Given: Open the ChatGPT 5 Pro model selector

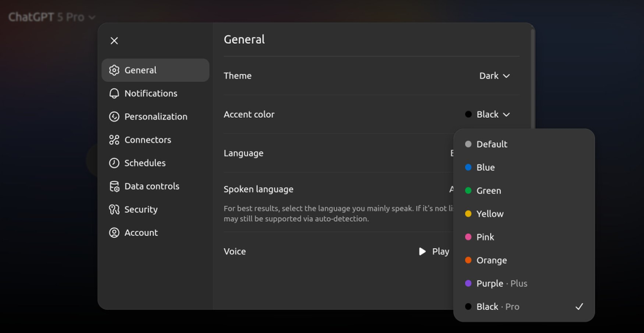Looking at the screenshot, I should pos(52,17).
